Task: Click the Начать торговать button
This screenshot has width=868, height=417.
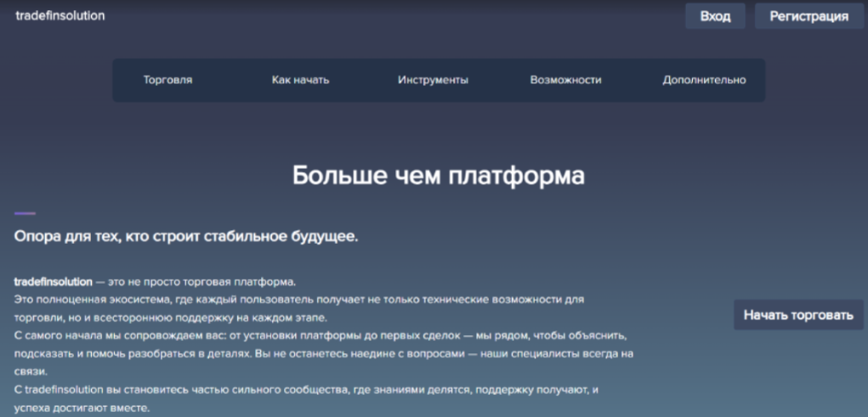Action: pos(798,315)
